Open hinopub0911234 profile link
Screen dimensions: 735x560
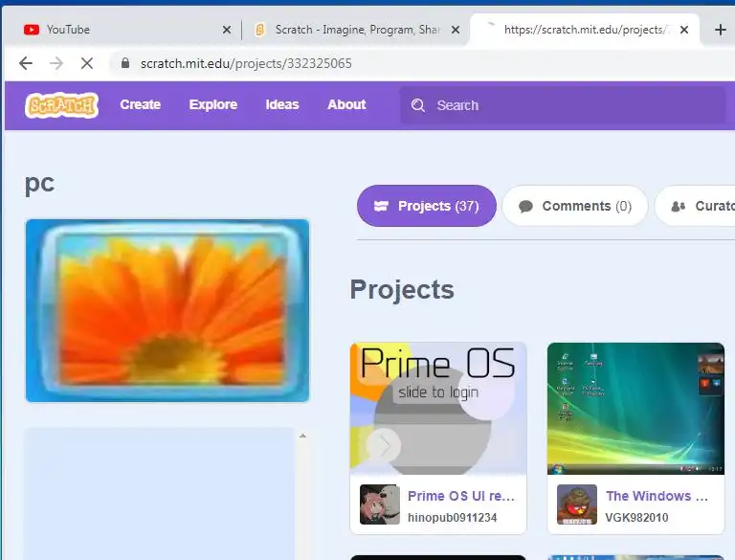tap(453, 517)
